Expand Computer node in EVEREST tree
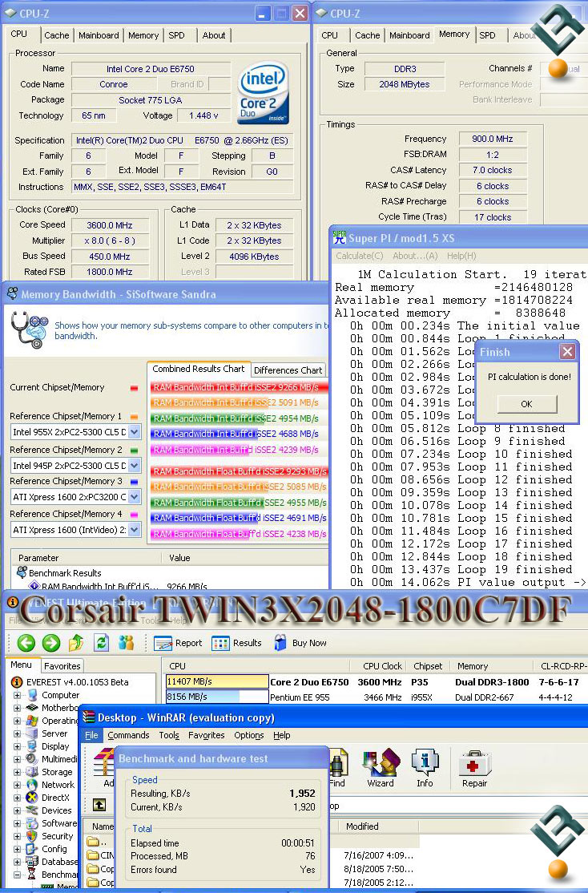 17,695
